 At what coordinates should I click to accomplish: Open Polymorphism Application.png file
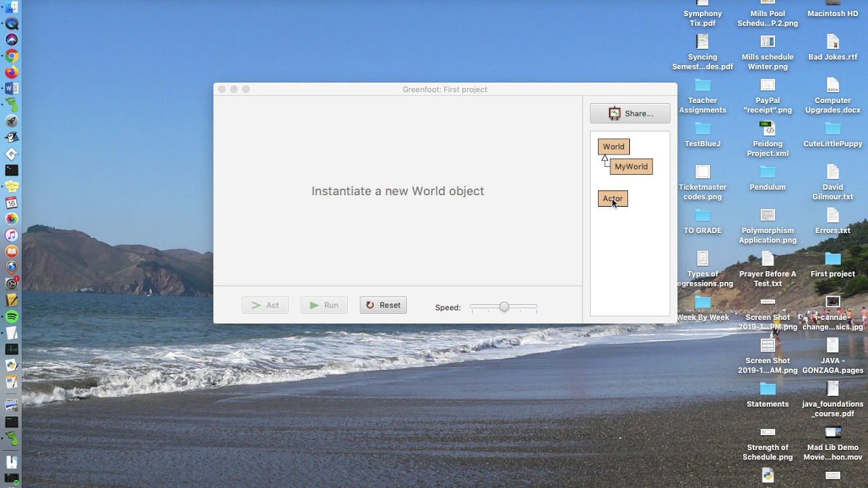pos(768,226)
